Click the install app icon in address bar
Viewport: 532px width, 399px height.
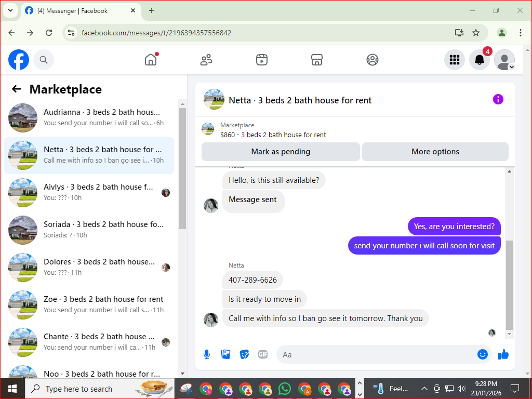tap(459, 33)
